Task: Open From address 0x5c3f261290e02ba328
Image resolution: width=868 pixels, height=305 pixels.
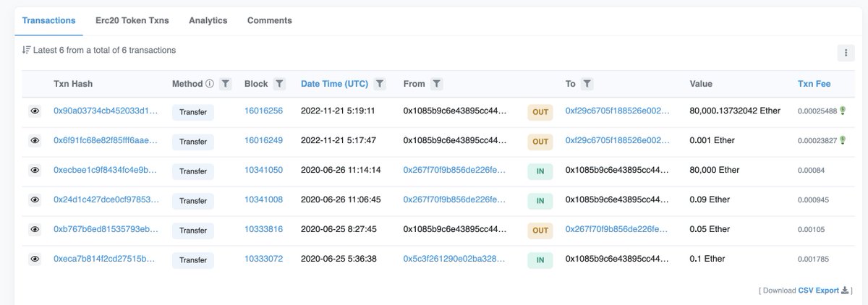Action: point(455,259)
